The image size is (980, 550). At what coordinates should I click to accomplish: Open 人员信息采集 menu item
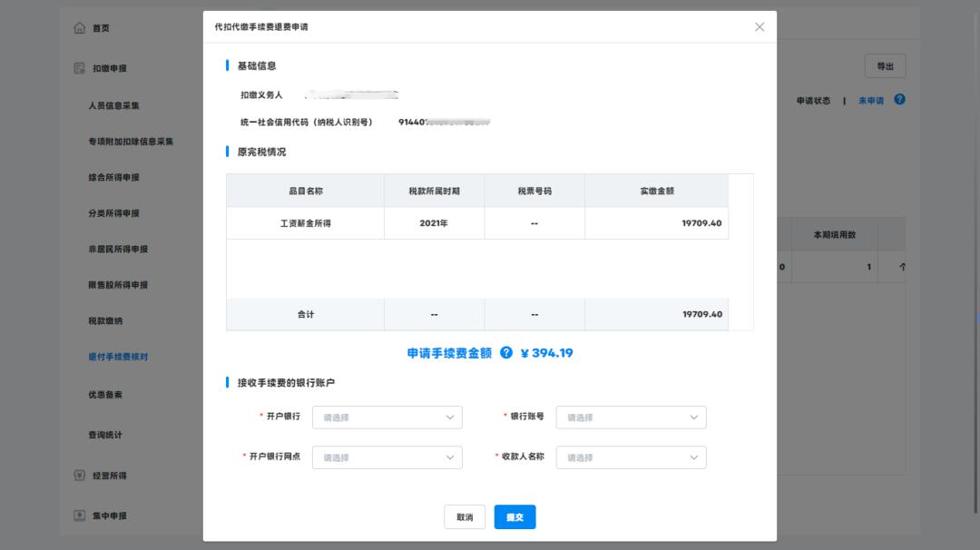[113, 106]
